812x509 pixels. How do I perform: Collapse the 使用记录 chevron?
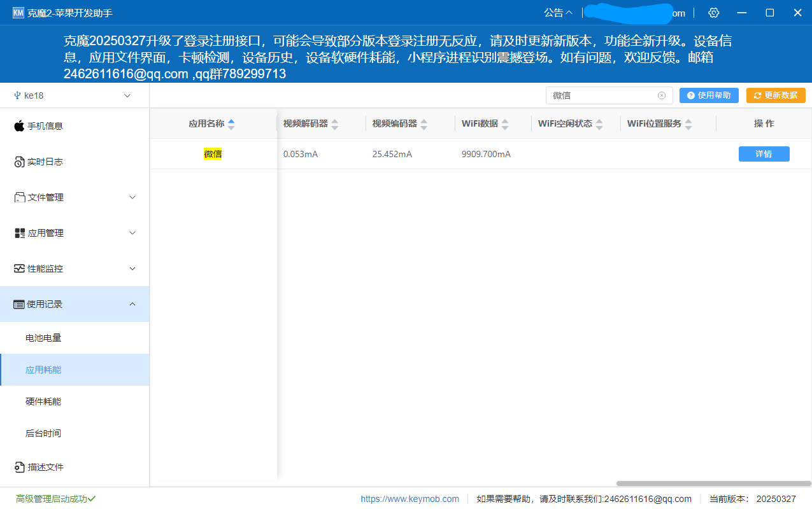pyautogui.click(x=132, y=304)
